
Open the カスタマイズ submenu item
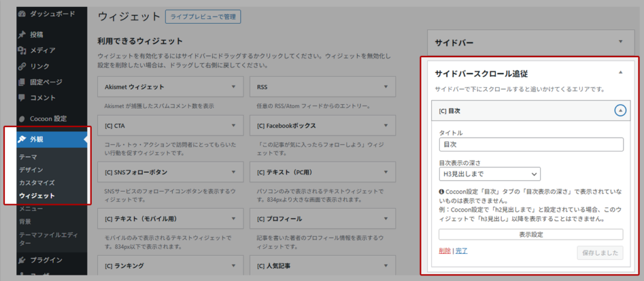click(x=37, y=182)
